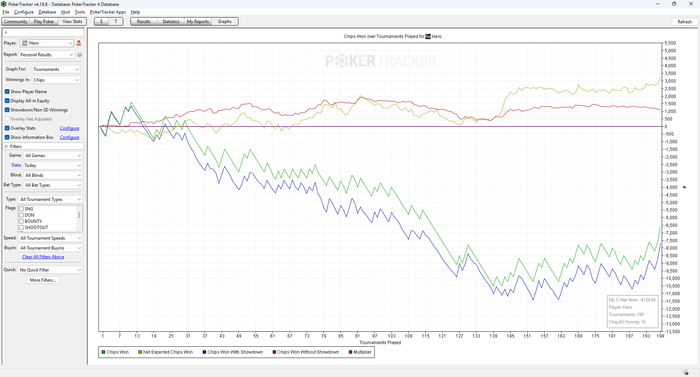
Task: Open the Graph For Tournaments dropdown
Action: (56, 69)
